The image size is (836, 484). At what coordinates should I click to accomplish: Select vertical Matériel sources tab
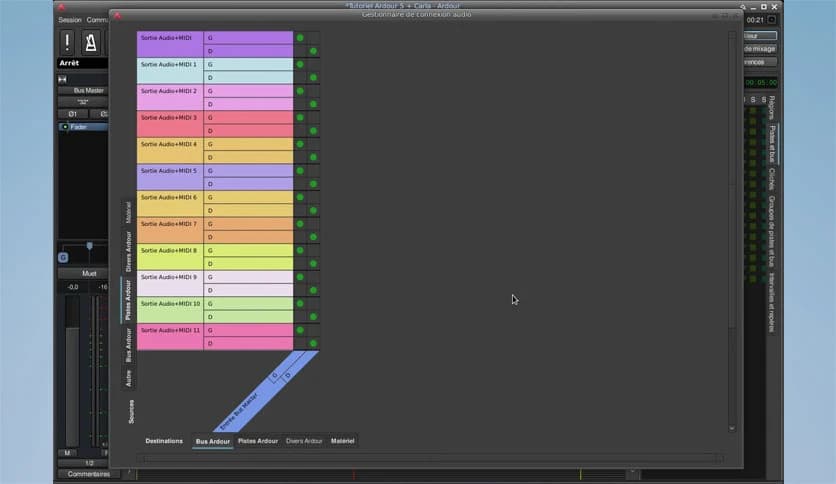point(128,213)
